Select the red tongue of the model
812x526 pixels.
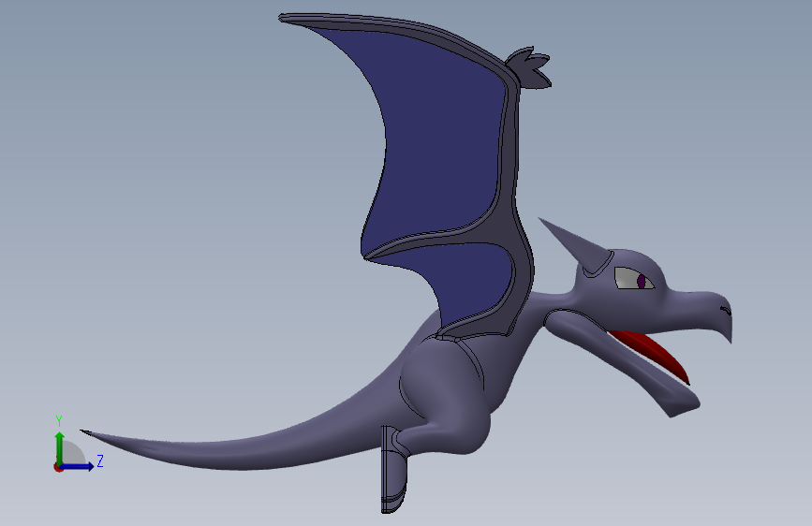pyautogui.click(x=654, y=353)
